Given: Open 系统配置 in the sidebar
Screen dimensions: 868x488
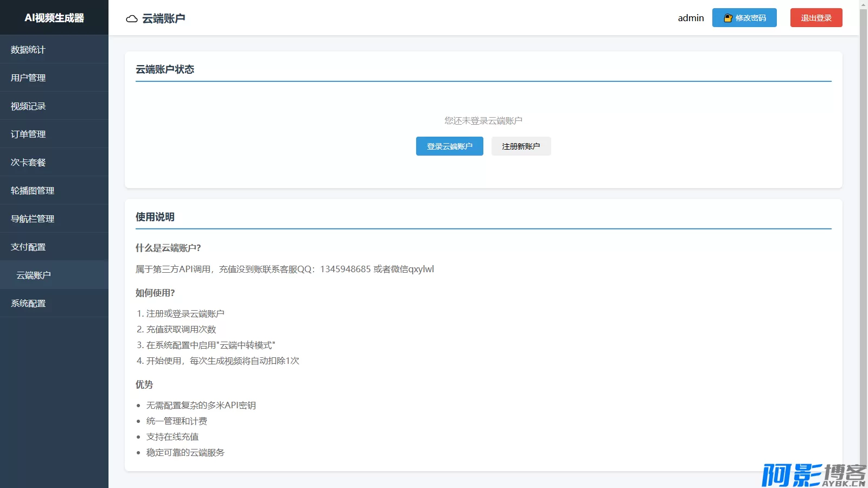Looking at the screenshot, I should (28, 304).
